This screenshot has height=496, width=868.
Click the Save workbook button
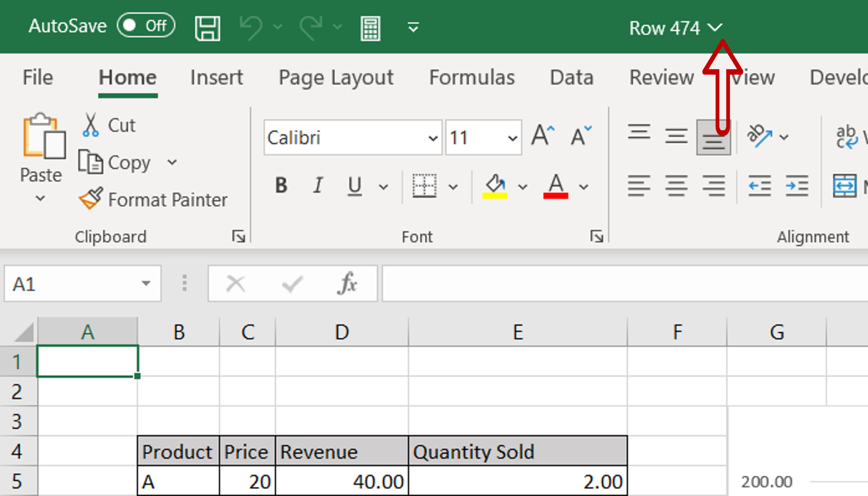click(x=207, y=28)
